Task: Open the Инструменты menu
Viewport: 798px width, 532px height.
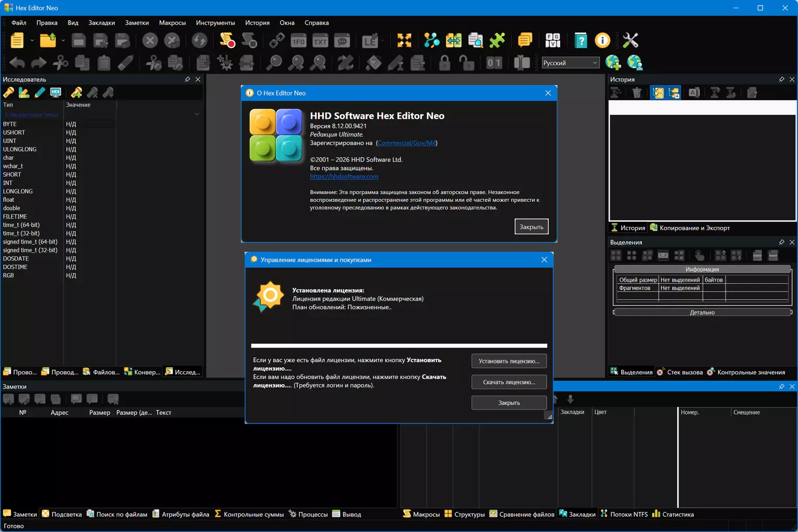Action: click(x=215, y=22)
